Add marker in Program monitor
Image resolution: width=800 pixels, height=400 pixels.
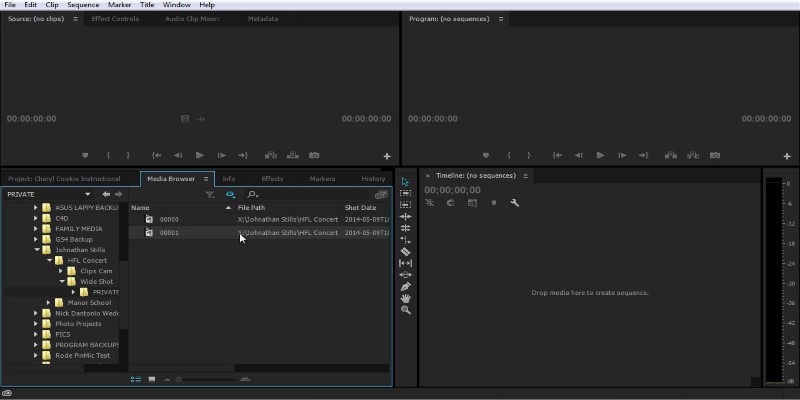[x=486, y=155]
